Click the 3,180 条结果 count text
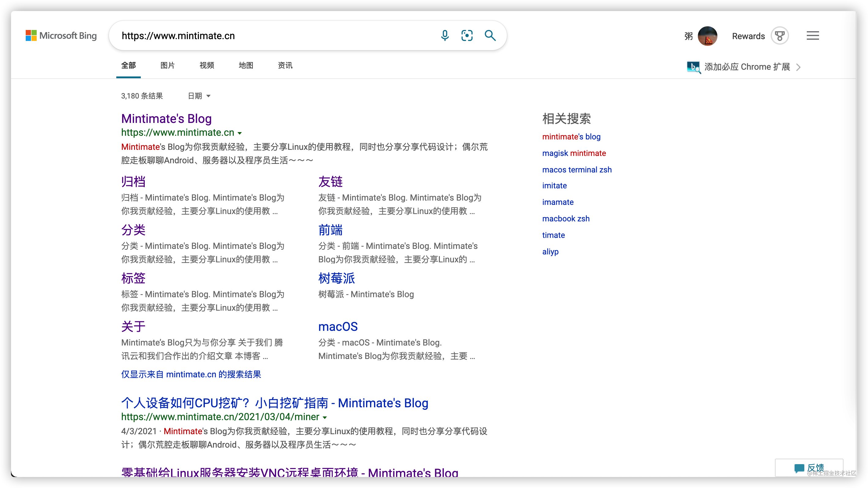Image resolution: width=868 pixels, height=488 pixels. click(x=142, y=96)
